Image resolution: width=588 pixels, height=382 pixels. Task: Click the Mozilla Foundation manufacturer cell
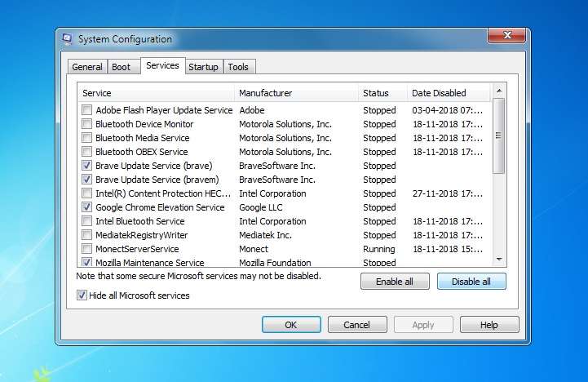tap(276, 263)
